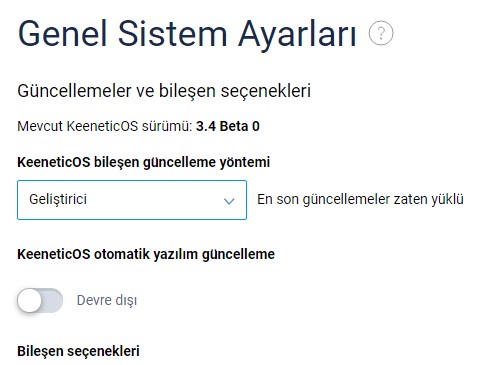Click the 'En son güncellemeler zaten yüklü' status
The image size is (502, 365).
pos(360,199)
